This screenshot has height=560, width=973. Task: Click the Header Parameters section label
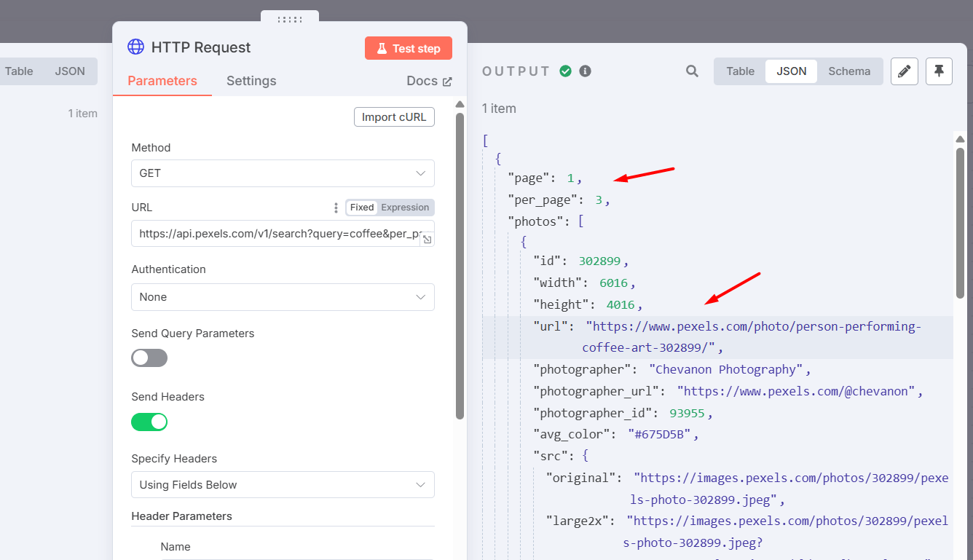[x=181, y=516]
